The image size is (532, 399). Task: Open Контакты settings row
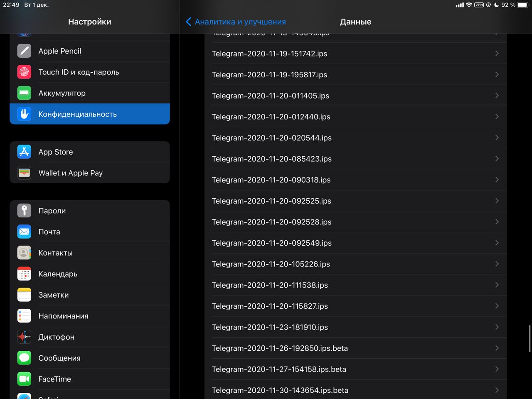90,253
